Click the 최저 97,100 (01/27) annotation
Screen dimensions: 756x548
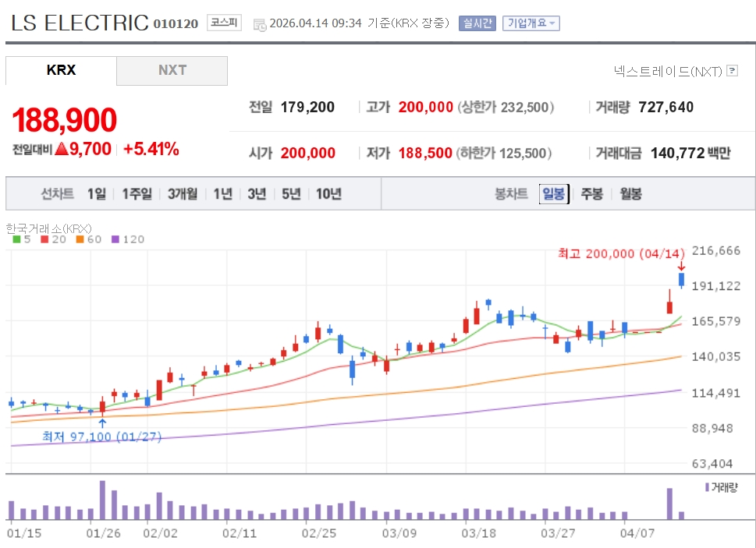pos(101,437)
